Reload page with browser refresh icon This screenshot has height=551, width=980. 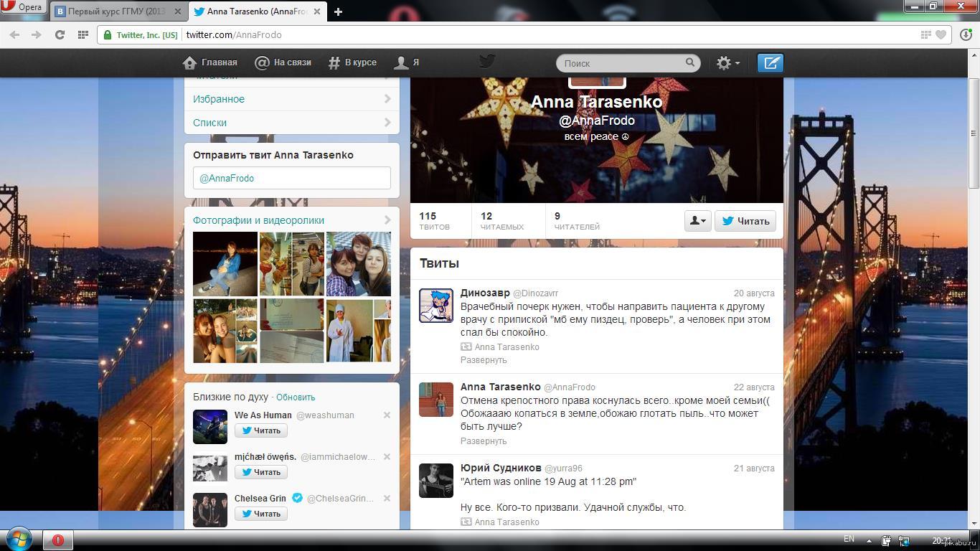click(x=60, y=34)
